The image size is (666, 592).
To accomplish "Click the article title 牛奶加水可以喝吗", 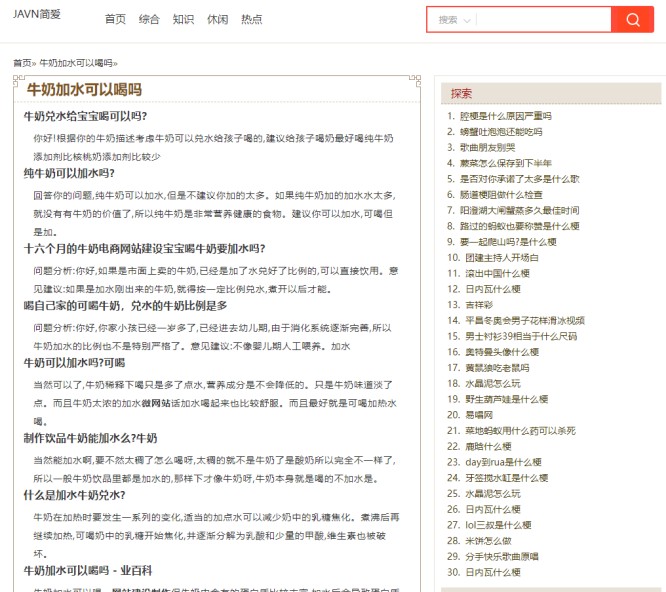I will coord(84,90).
